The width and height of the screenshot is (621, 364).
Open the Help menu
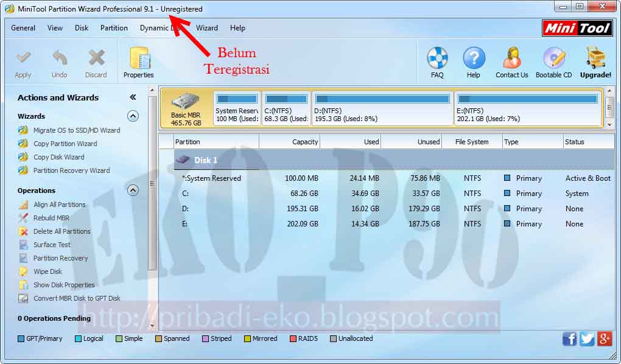(x=237, y=28)
